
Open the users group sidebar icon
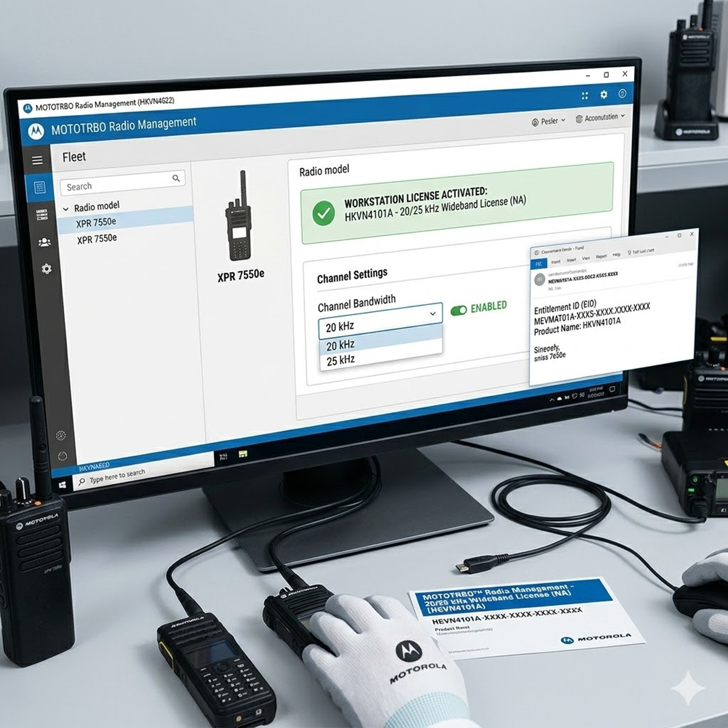pyautogui.click(x=44, y=242)
